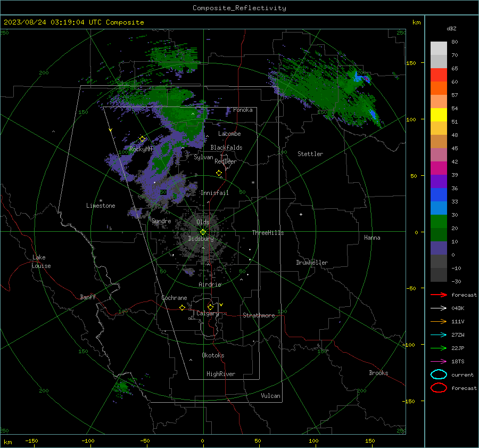Click the yellow diamond marker near RockyMH

142,139
